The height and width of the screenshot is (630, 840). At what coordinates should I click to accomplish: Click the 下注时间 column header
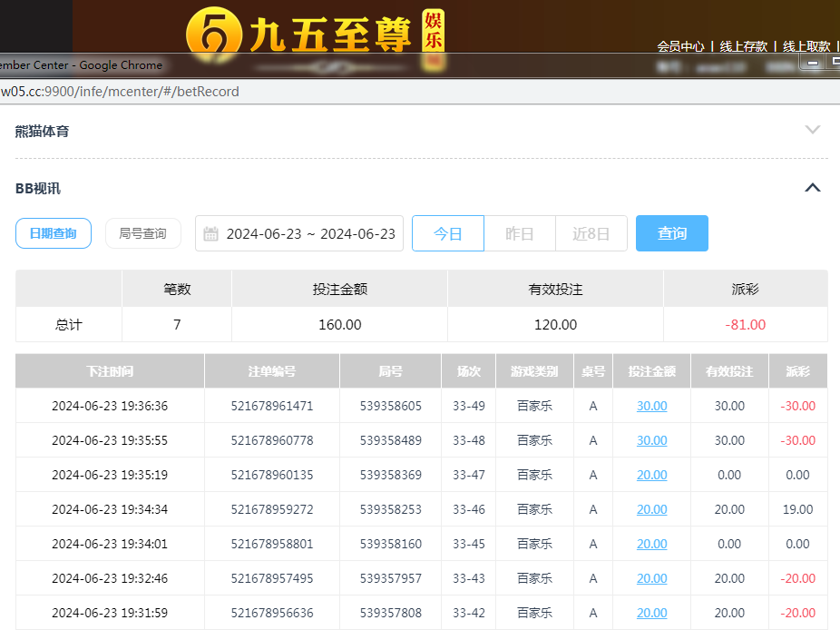coord(110,371)
